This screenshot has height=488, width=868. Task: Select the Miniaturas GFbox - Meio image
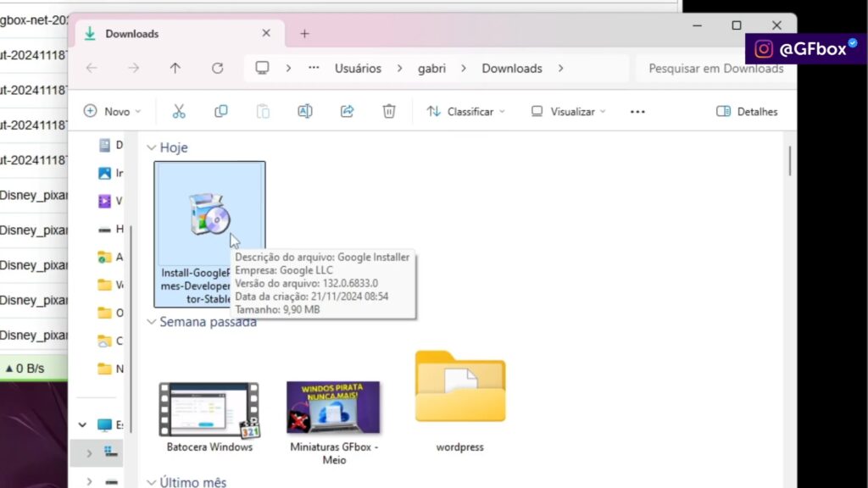coord(334,423)
